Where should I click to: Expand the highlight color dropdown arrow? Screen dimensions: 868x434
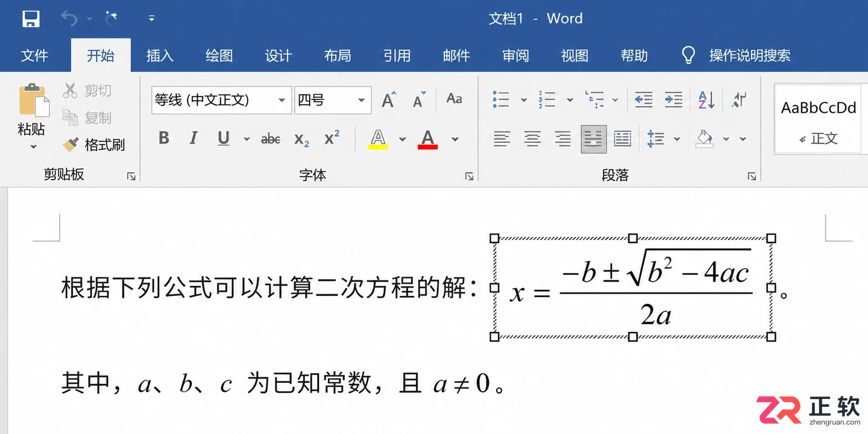click(x=402, y=139)
